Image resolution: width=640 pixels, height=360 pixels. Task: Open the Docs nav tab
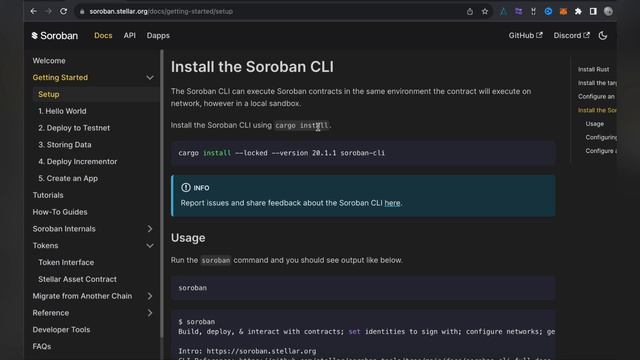tap(103, 36)
